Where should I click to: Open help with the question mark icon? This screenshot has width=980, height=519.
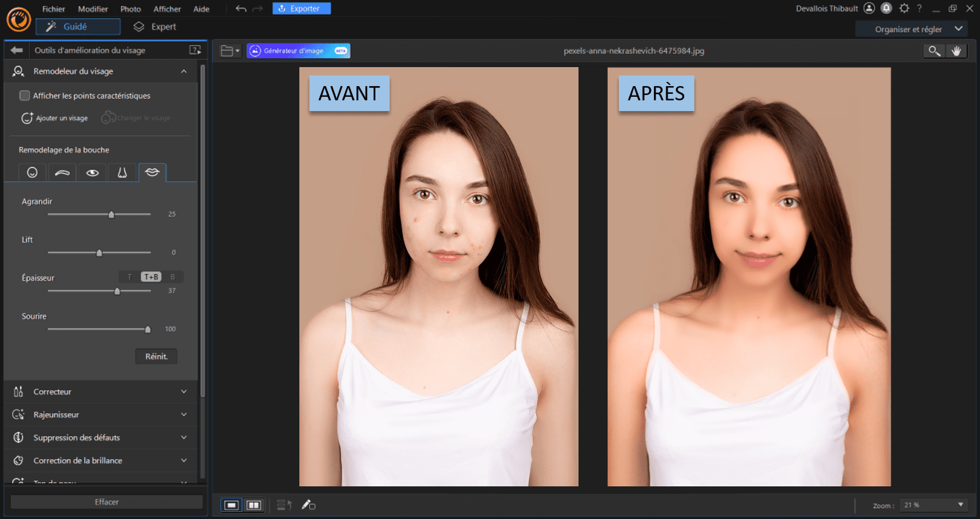point(919,8)
